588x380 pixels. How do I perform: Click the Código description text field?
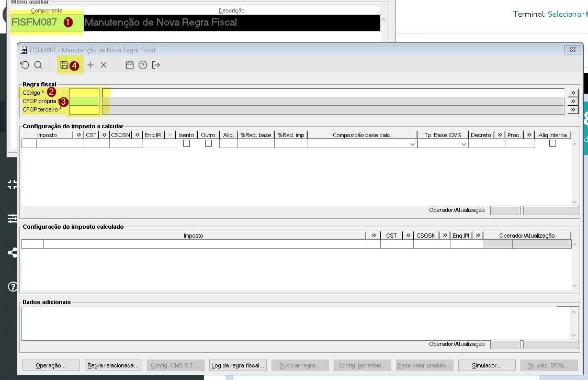[333, 93]
